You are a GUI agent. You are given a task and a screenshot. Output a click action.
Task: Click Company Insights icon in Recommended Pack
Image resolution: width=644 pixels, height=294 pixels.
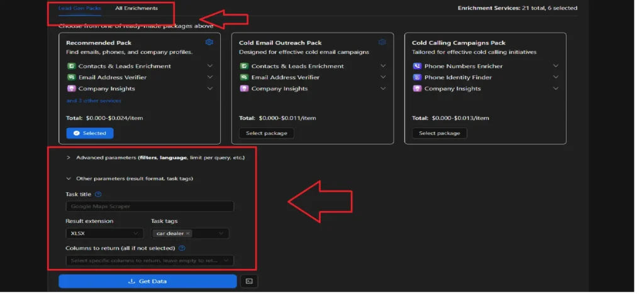pos(72,89)
